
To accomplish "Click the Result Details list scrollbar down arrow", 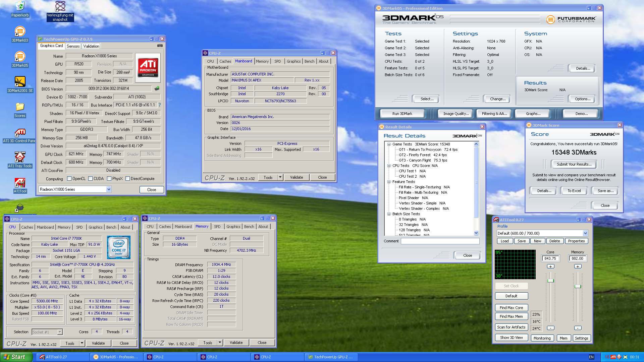I will [x=476, y=233].
